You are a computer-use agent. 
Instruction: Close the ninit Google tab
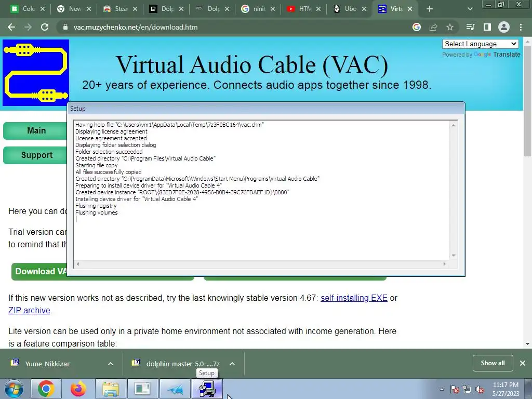[x=272, y=9]
